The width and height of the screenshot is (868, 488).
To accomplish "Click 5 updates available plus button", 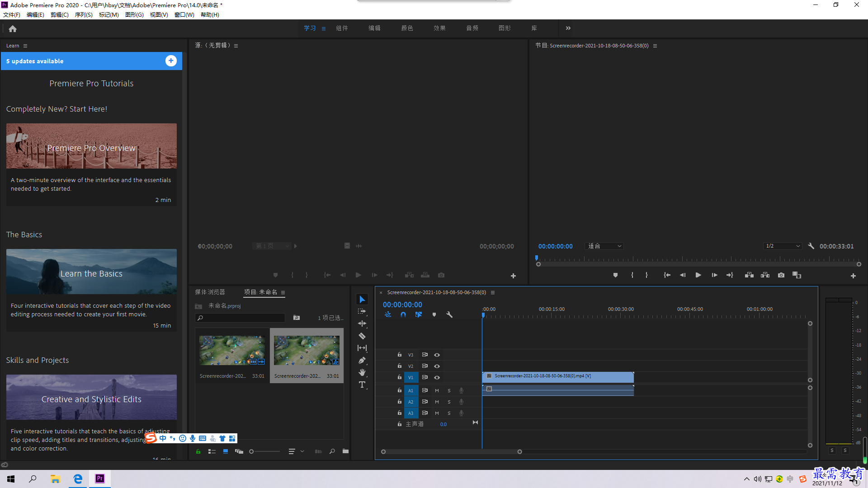I will [171, 61].
